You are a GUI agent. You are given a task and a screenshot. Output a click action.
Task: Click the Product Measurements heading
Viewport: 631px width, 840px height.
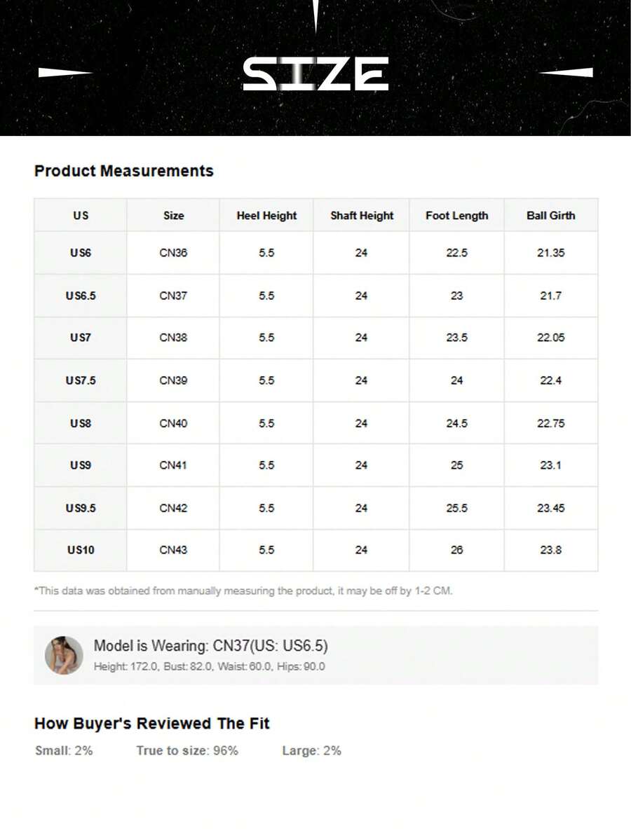click(124, 171)
